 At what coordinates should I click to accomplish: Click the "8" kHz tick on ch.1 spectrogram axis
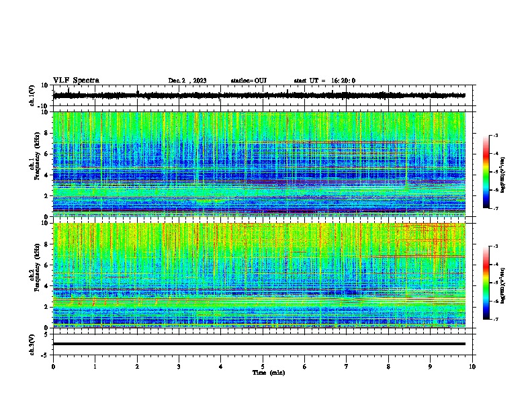pyautogui.click(x=46, y=133)
